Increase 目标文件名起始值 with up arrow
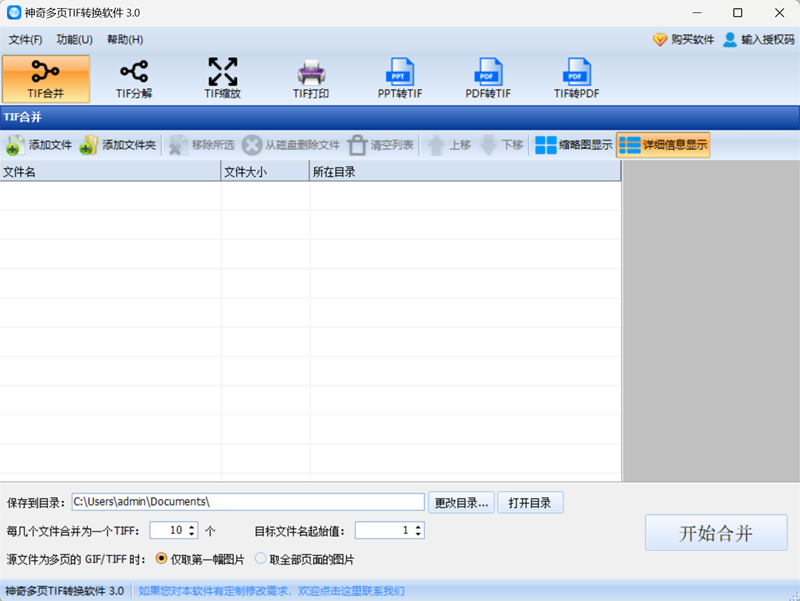 (418, 527)
